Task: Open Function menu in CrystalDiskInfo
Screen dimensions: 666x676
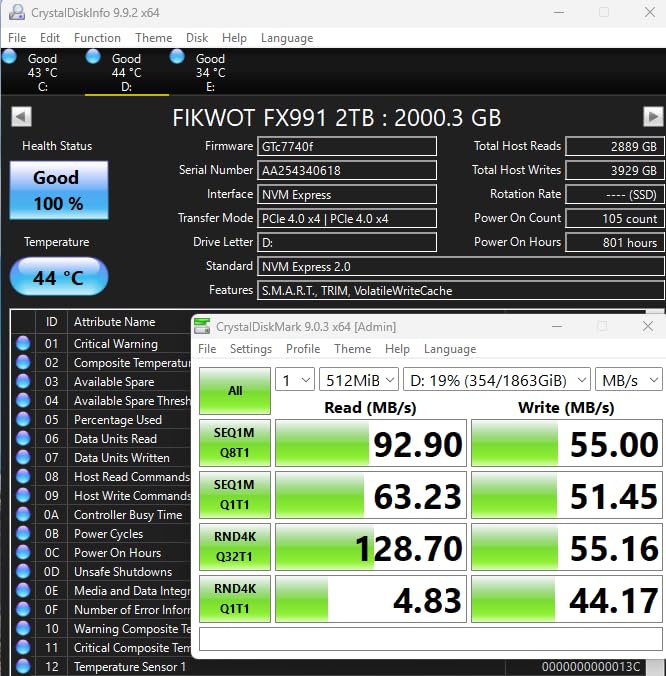Action: [97, 38]
